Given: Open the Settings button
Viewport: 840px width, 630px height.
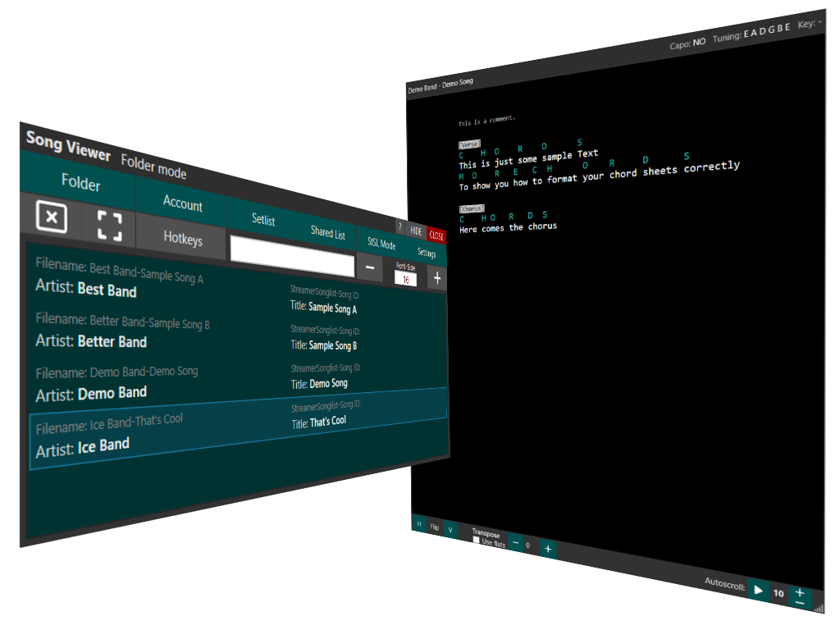Looking at the screenshot, I should 427,253.
